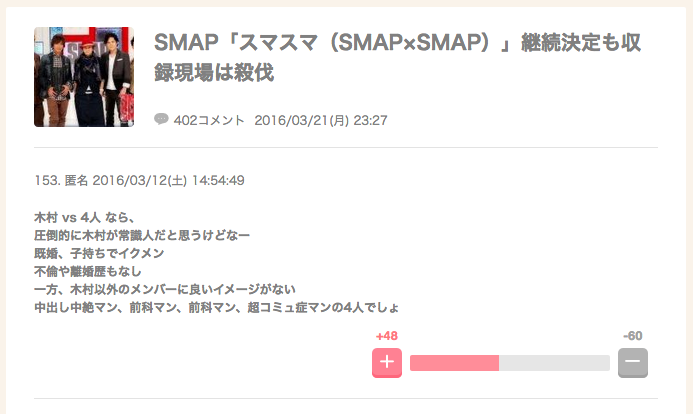
Task: Click the line 一方、木村以外のメンバーに良いイメージがない
Action: pos(165,289)
